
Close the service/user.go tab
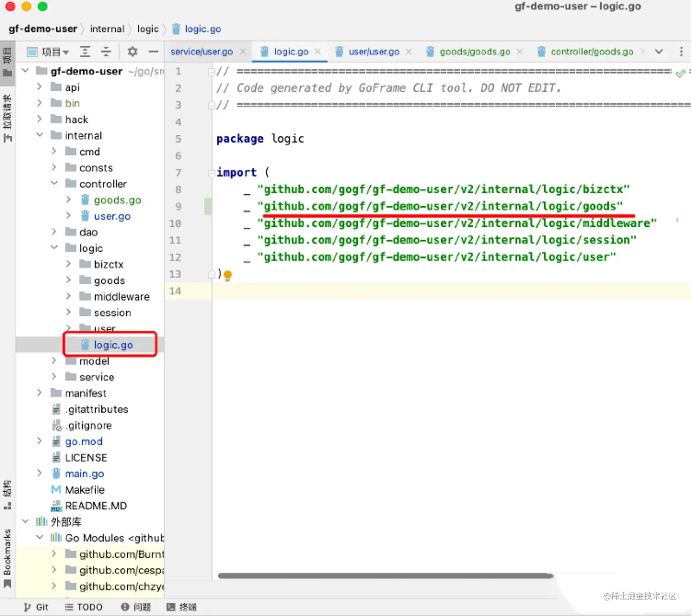tap(243, 52)
